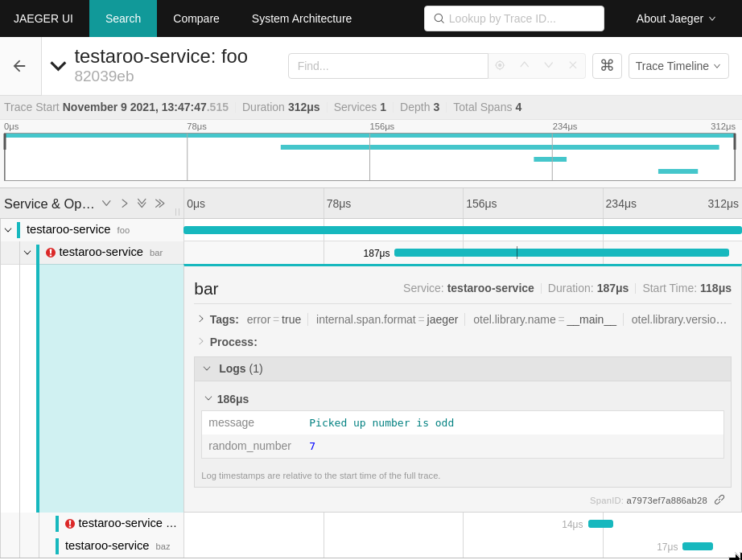Click the column resize handle by Service & Operation
The image size is (742, 560).
(x=178, y=212)
